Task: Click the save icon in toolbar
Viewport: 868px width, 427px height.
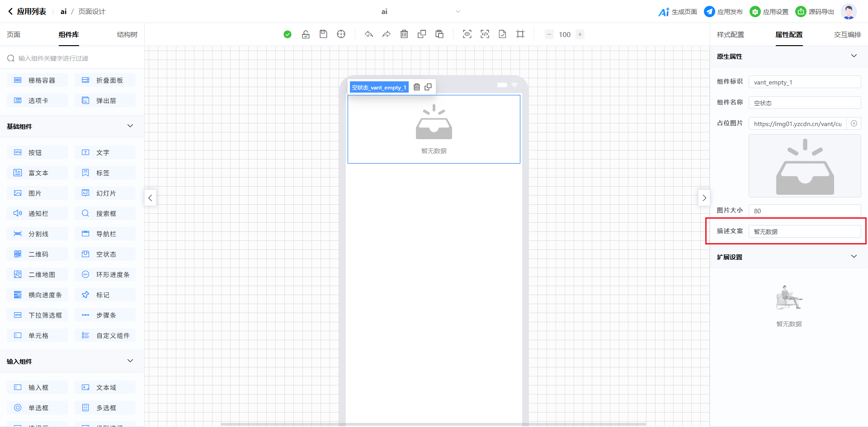Action: tap(323, 34)
